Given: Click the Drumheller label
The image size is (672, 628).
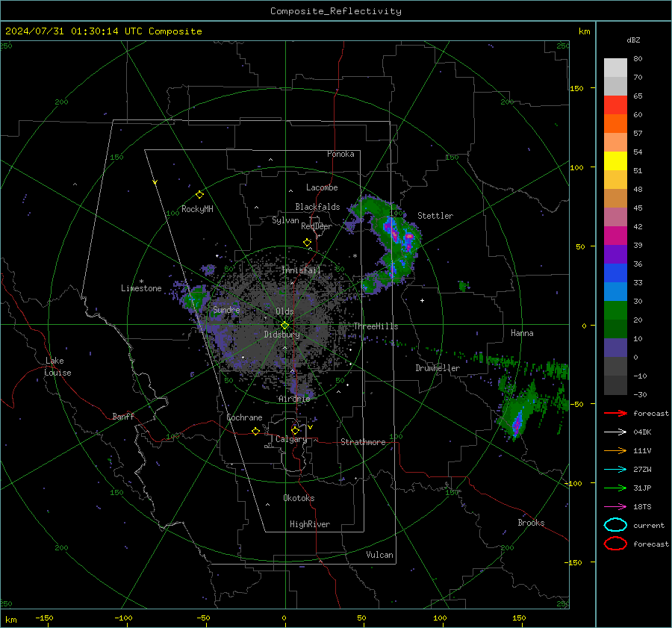Looking at the screenshot, I should (x=438, y=368).
